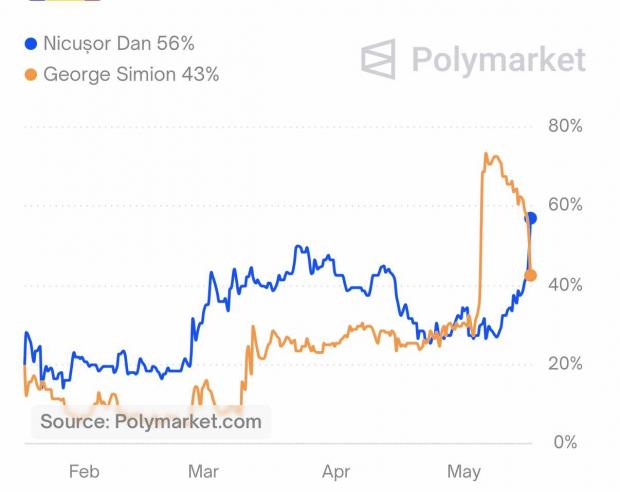The height and width of the screenshot is (492, 620).
Task: Click the 40% axis label
Action: click(564, 284)
